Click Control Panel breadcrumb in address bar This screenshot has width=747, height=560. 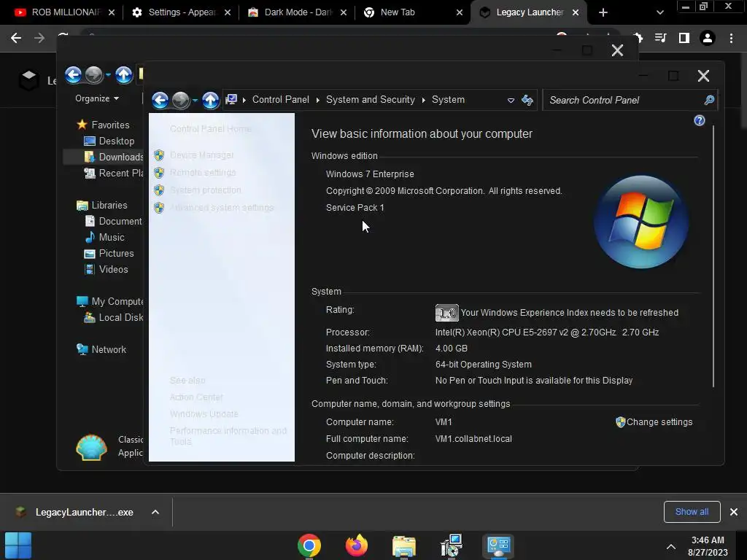(x=281, y=99)
